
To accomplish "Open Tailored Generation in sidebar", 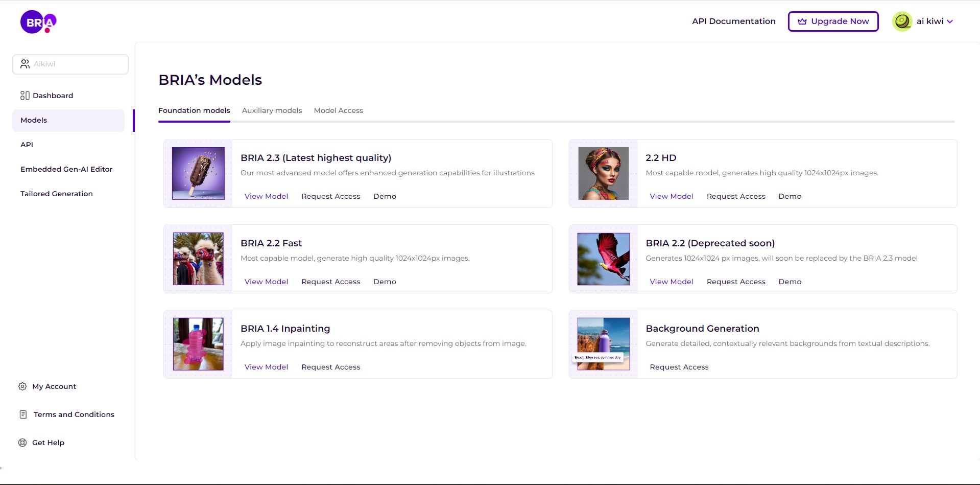I will [57, 194].
